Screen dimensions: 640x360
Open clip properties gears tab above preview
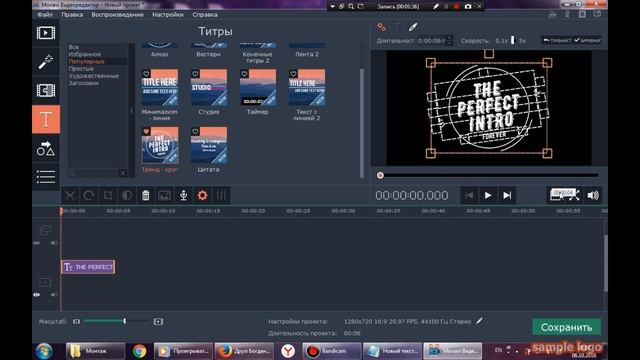(381, 27)
